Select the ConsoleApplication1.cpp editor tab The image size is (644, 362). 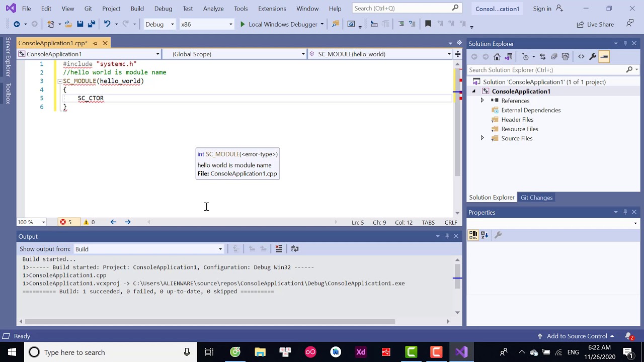[x=52, y=43]
